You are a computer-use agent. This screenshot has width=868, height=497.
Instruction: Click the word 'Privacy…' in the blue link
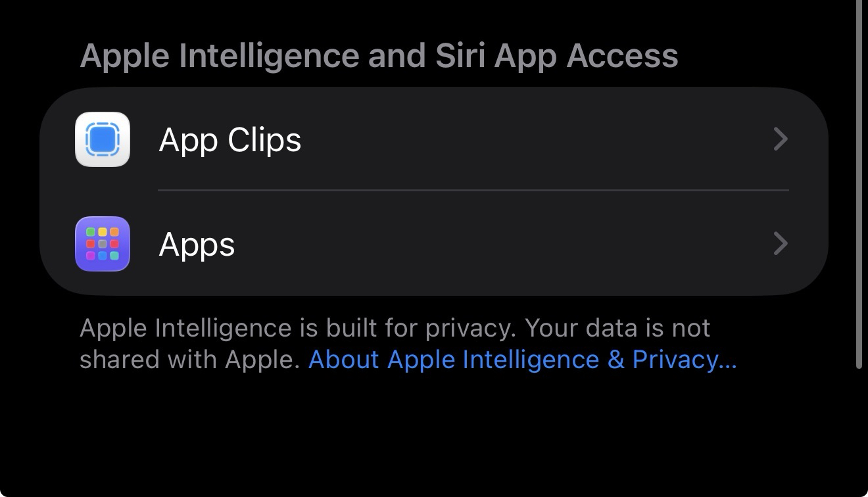(684, 360)
